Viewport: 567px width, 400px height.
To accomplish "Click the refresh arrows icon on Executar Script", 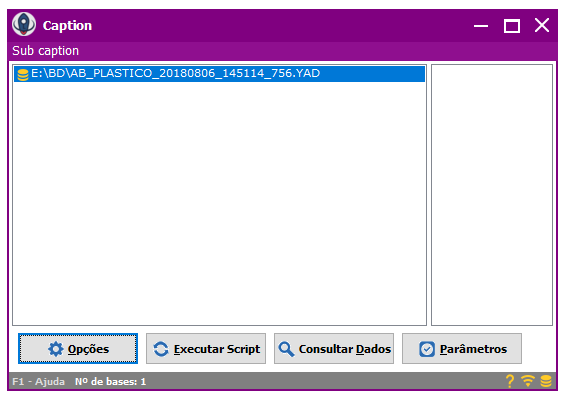I will click(x=161, y=349).
